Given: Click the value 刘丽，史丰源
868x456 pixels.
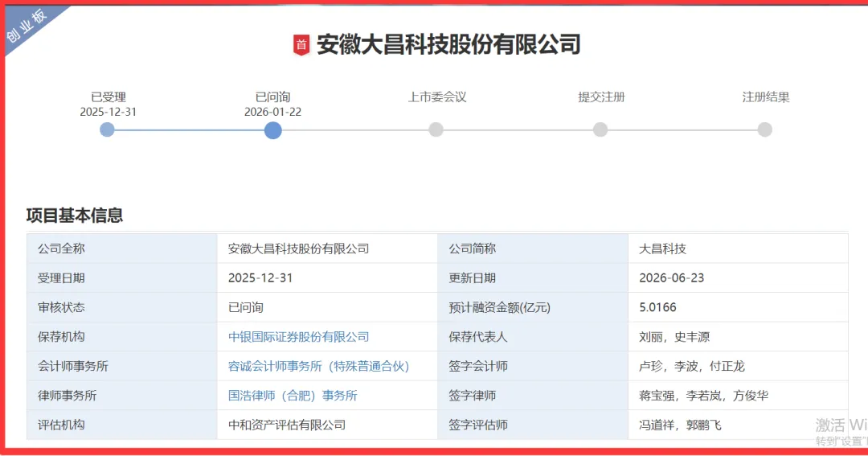Looking at the screenshot, I should pos(674,337).
